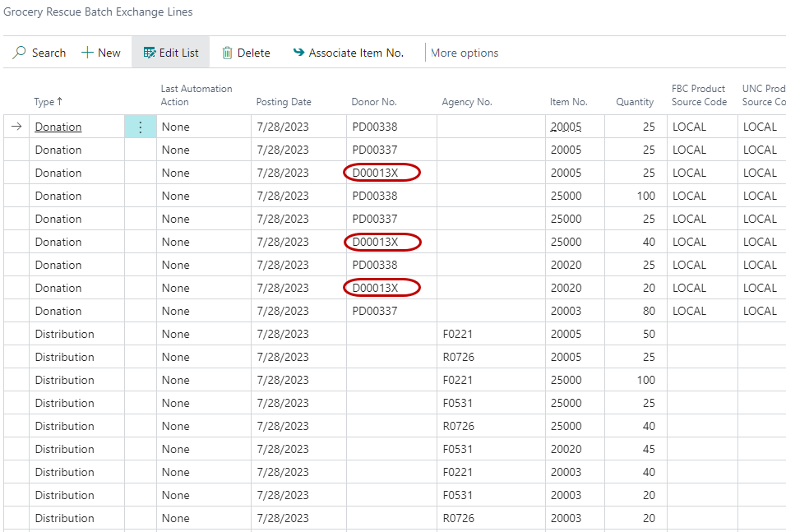The image size is (786, 532).
Task: Toggle the Edit List icon
Action: (149, 53)
